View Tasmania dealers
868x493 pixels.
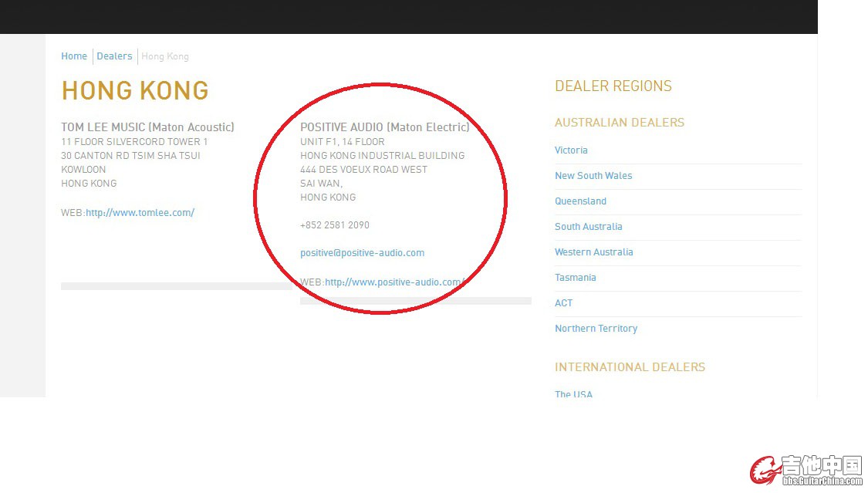pos(576,277)
